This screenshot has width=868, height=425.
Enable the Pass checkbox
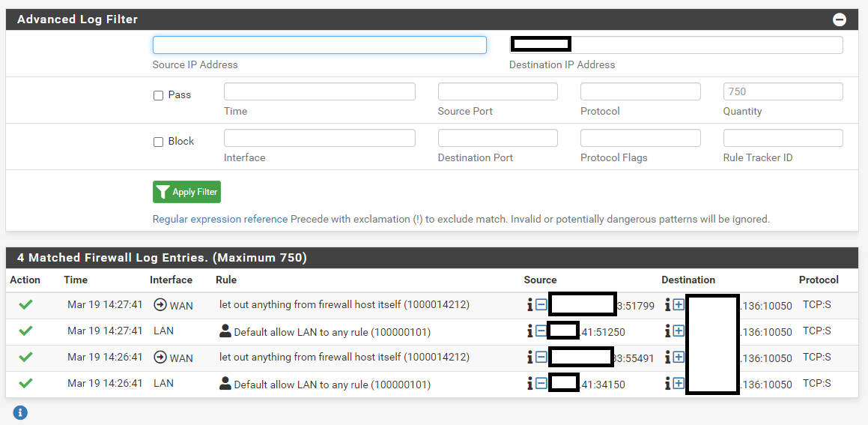coord(158,95)
